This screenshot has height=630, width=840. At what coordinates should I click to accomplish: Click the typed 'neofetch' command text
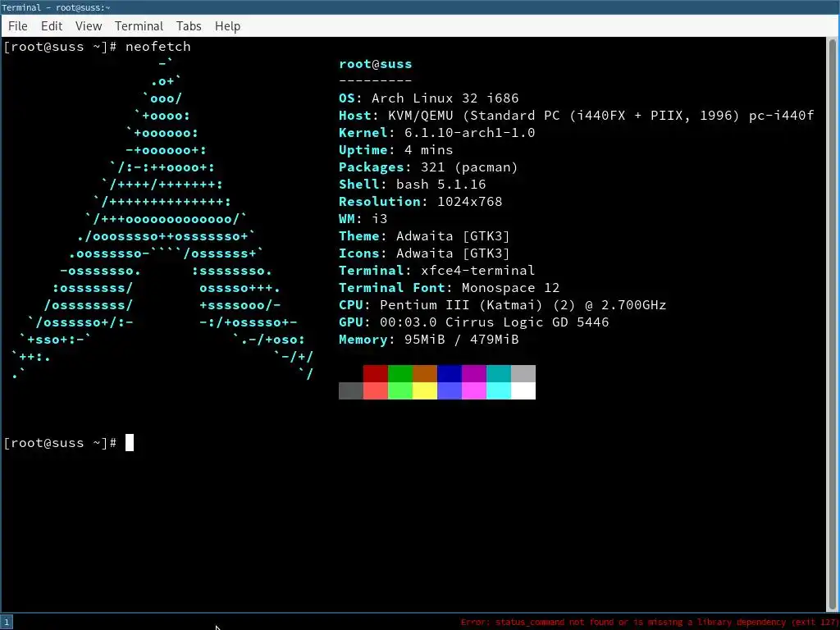click(x=158, y=47)
